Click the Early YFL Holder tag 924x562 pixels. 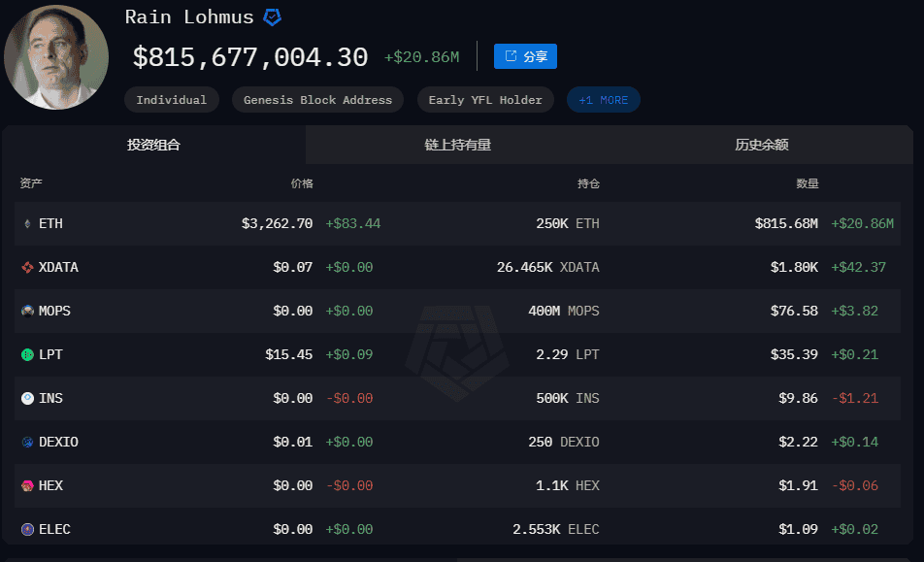pyautogui.click(x=485, y=100)
